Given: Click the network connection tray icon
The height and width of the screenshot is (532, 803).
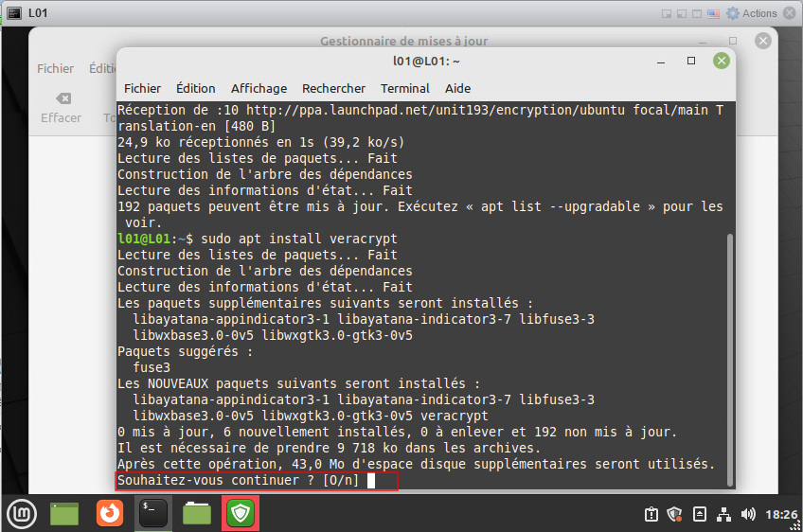Looking at the screenshot, I should tap(723, 514).
